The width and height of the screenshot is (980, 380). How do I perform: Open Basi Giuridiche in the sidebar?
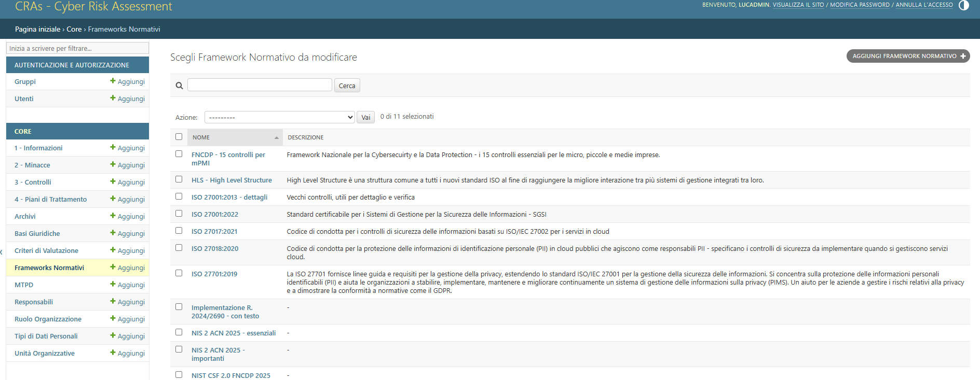pyautogui.click(x=37, y=233)
